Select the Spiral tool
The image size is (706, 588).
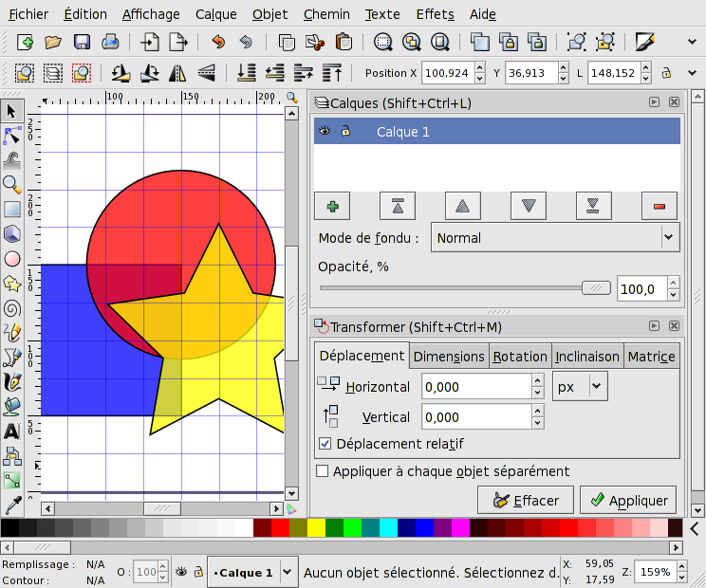[12, 307]
